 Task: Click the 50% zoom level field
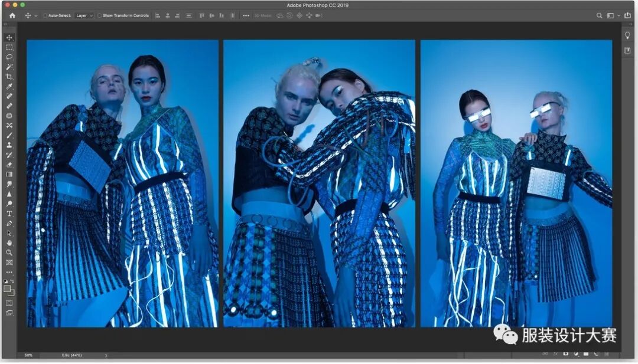click(28, 356)
